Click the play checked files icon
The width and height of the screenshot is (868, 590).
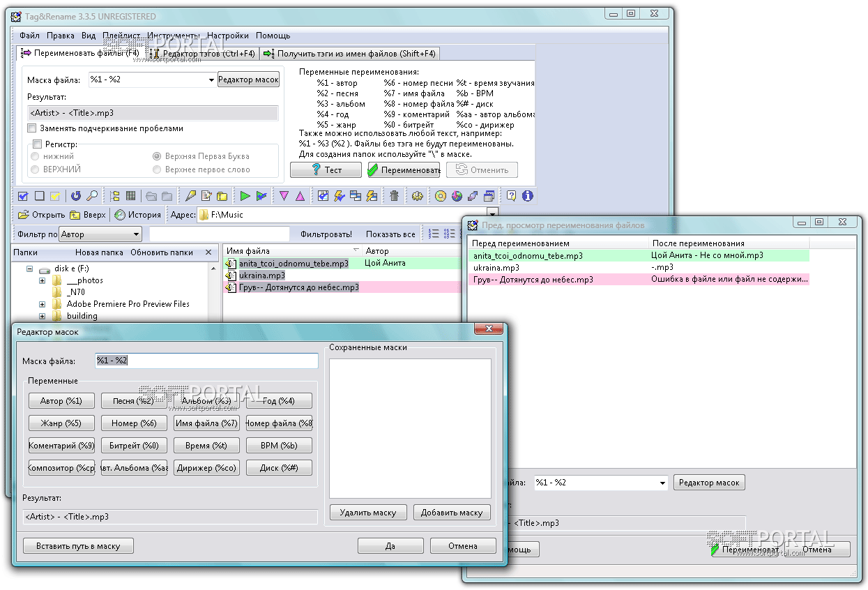(261, 196)
